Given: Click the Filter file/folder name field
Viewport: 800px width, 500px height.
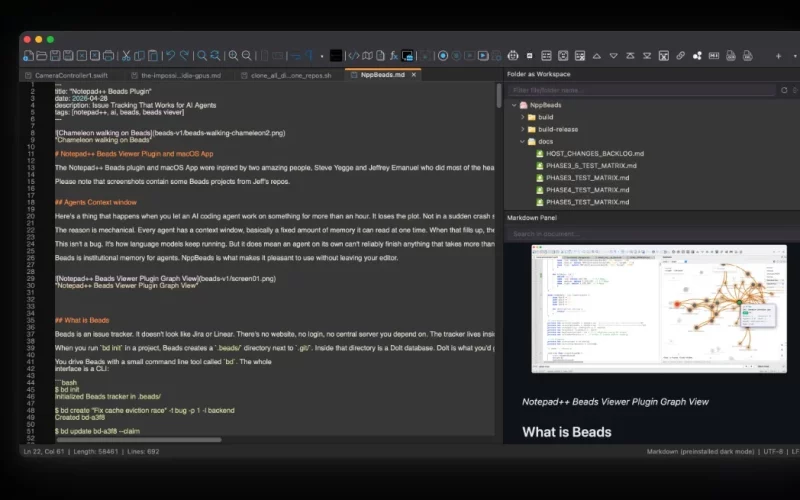Looking at the screenshot, I should (x=641, y=90).
